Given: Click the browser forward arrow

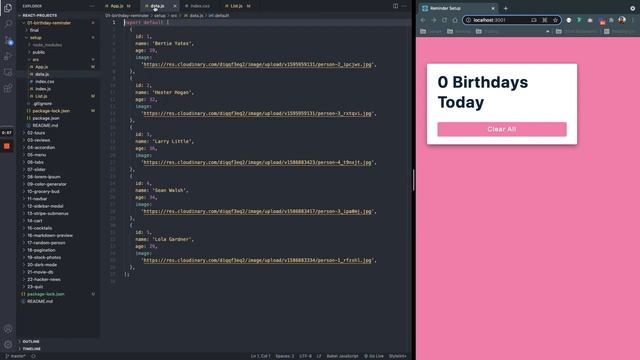Looking at the screenshot, I should point(433,20).
